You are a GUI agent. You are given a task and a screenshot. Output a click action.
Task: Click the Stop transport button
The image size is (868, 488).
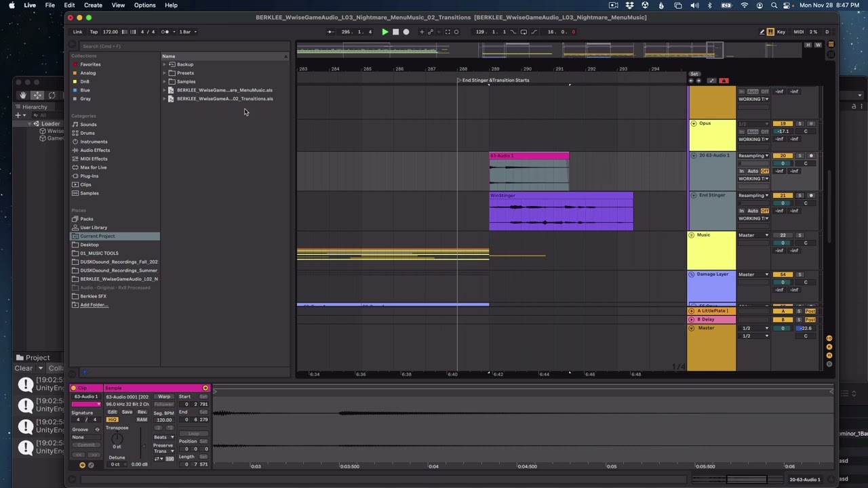pyautogui.click(x=395, y=32)
